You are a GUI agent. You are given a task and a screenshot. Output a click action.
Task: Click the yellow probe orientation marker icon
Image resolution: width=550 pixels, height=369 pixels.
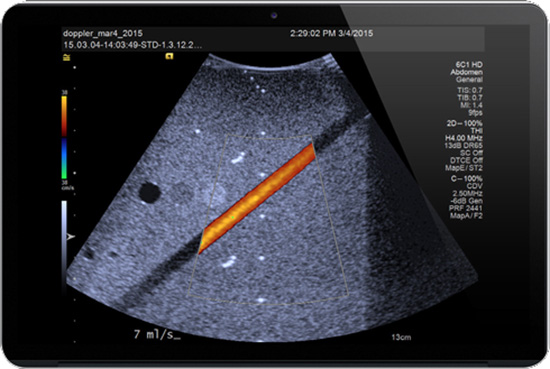169,56
